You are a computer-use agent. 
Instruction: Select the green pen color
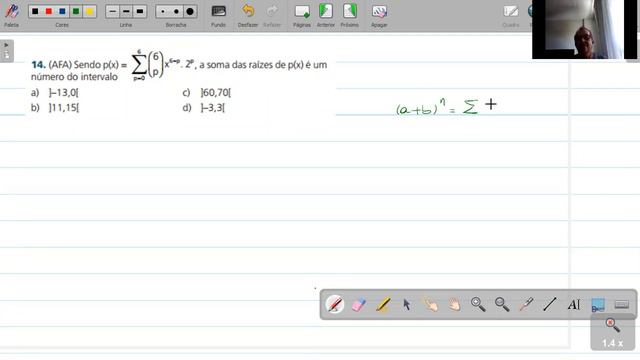(x=76, y=11)
